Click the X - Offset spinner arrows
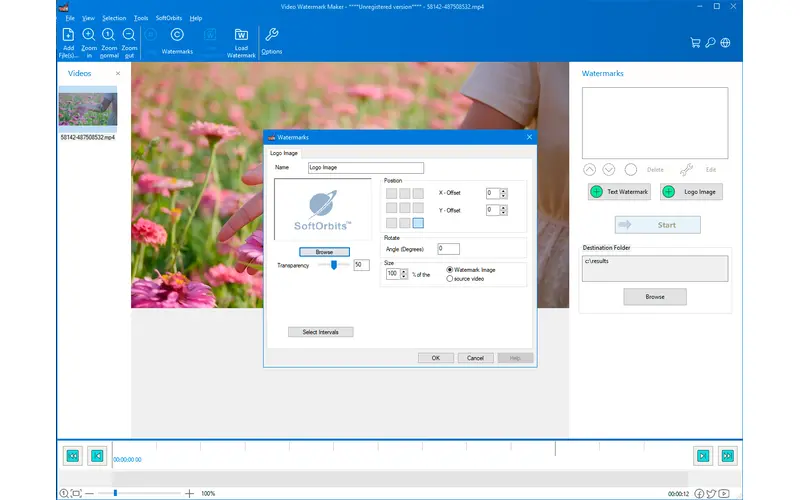 504,193
